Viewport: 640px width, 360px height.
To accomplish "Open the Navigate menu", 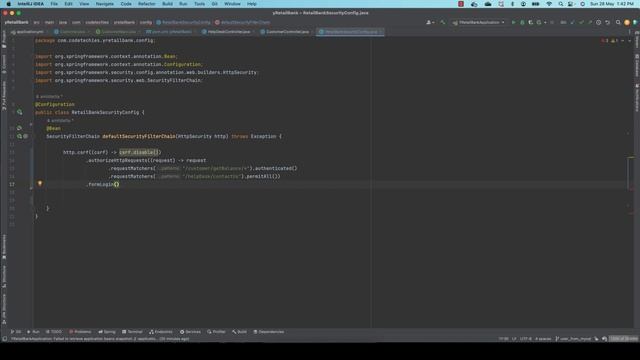I will coord(104,4).
